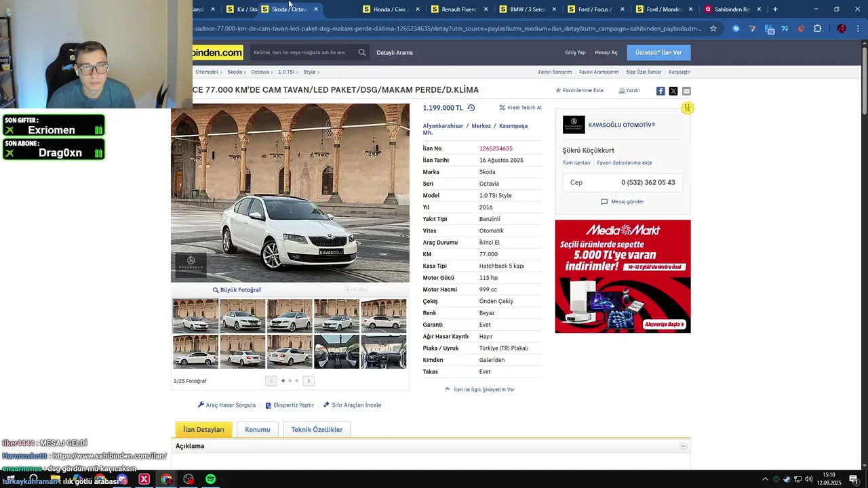
Task: Open Araç Hasar Sorgula
Action: [x=226, y=405]
